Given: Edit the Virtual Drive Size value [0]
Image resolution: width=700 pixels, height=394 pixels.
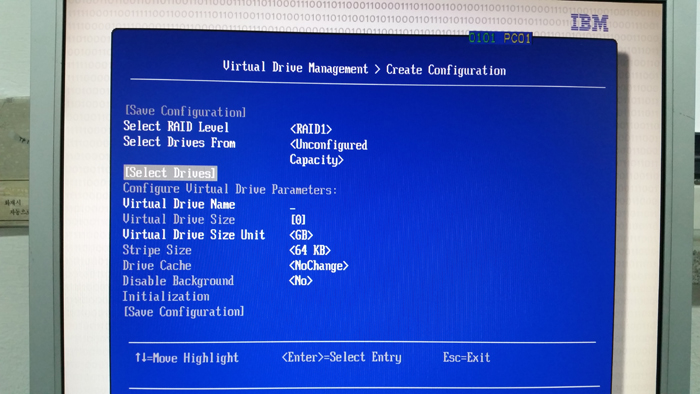Looking at the screenshot, I should [x=298, y=220].
